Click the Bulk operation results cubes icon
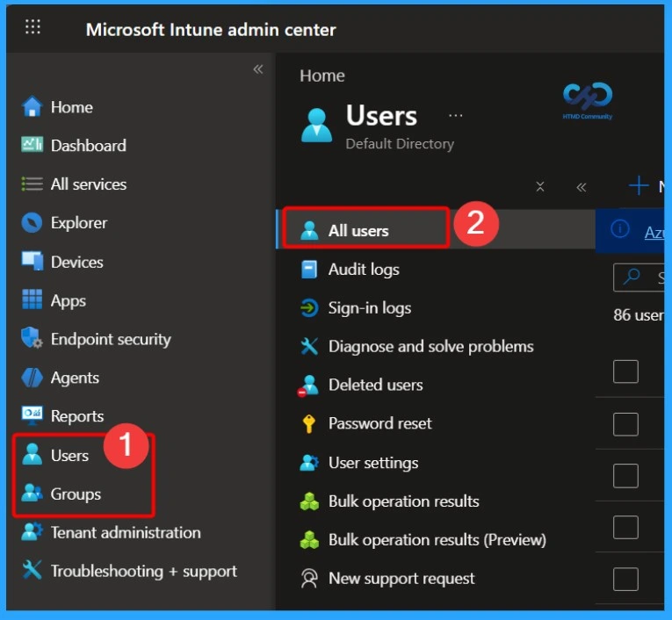Screen dimensions: 672x620 click(x=309, y=501)
